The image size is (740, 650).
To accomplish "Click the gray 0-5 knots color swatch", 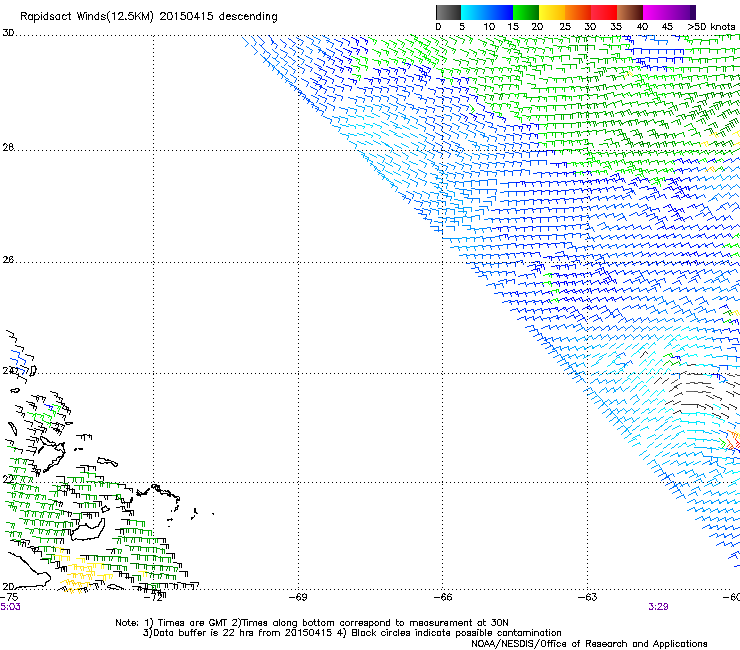I will (448, 12).
